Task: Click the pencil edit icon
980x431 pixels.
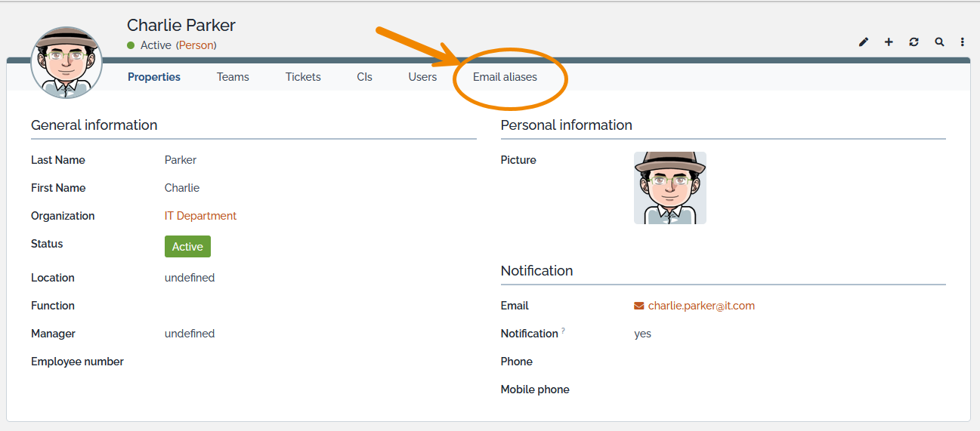Action: click(864, 42)
